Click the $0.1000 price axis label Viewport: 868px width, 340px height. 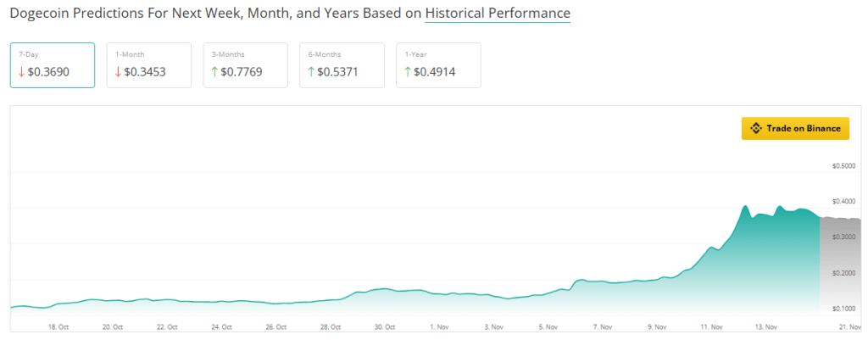point(843,309)
